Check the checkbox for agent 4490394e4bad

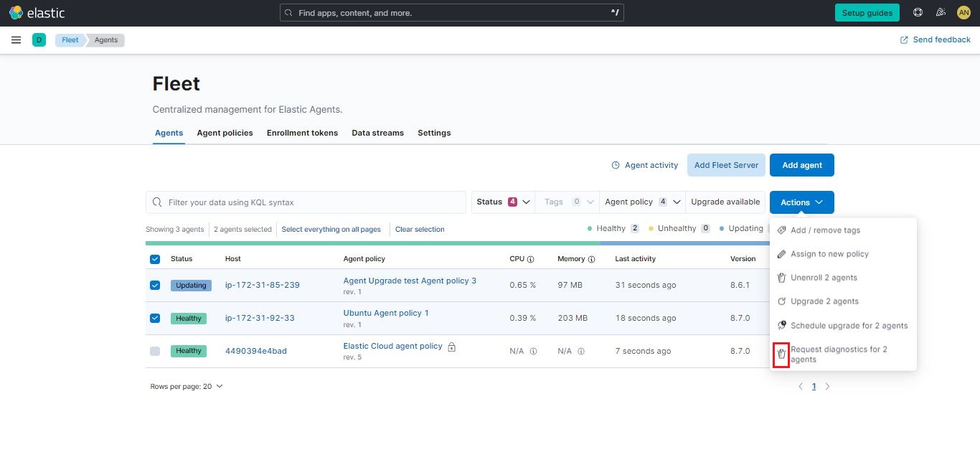click(155, 351)
